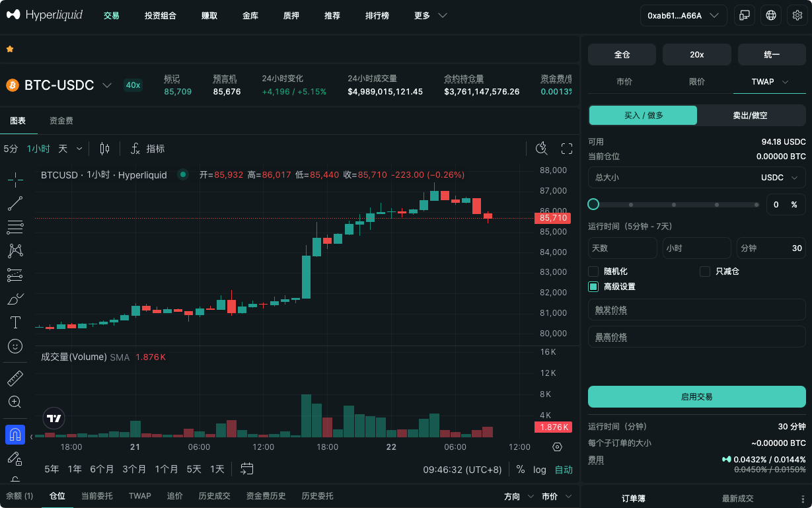Image resolution: width=812 pixels, height=508 pixels.
Task: Switch to the 限价 order tab
Action: coord(697,82)
